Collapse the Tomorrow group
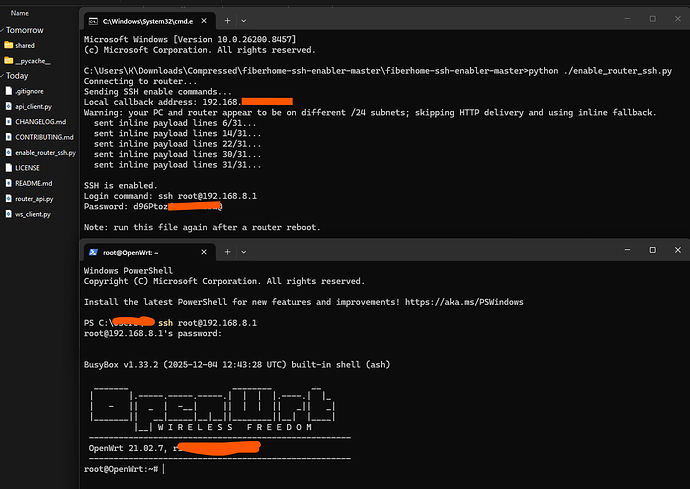This screenshot has height=489, width=690. (2, 30)
